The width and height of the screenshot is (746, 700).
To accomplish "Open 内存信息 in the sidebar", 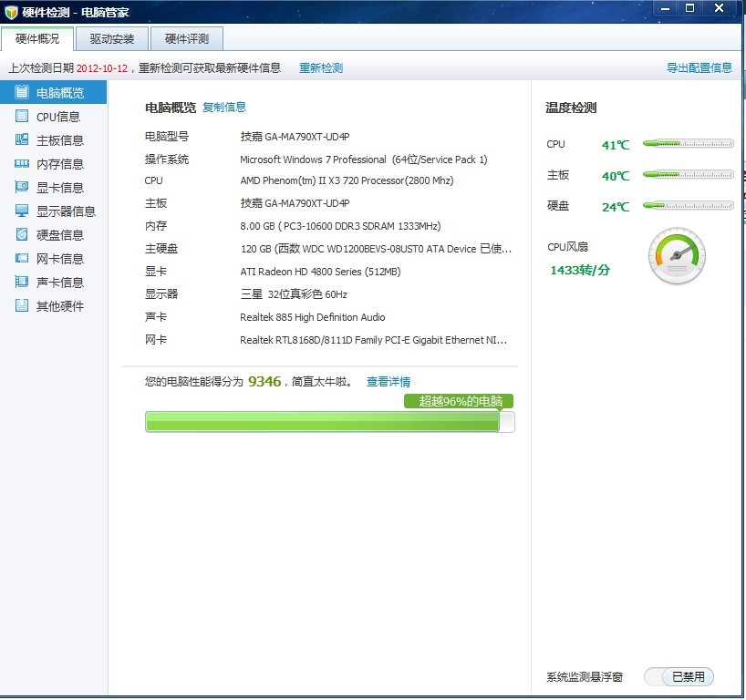I will coord(53,164).
